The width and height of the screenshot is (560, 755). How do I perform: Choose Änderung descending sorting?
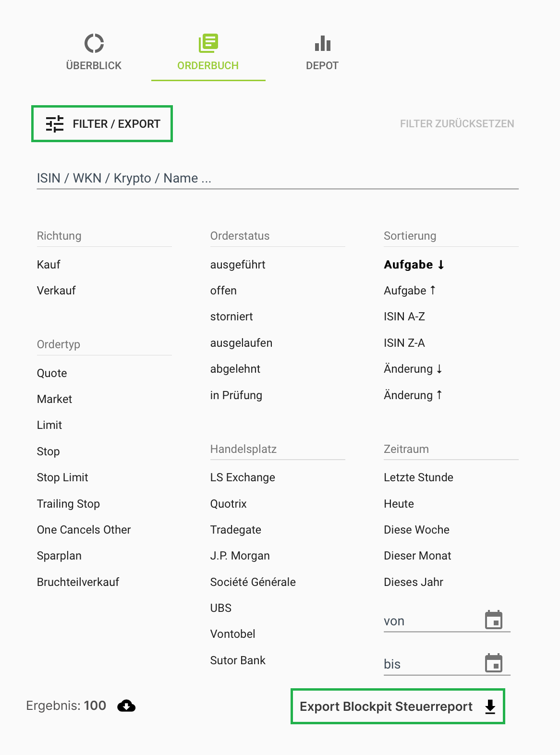pyautogui.click(x=413, y=369)
